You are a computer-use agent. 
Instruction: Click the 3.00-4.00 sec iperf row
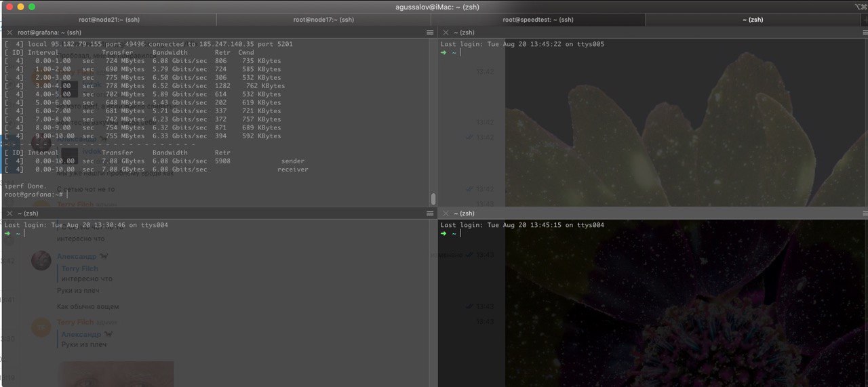click(x=144, y=86)
